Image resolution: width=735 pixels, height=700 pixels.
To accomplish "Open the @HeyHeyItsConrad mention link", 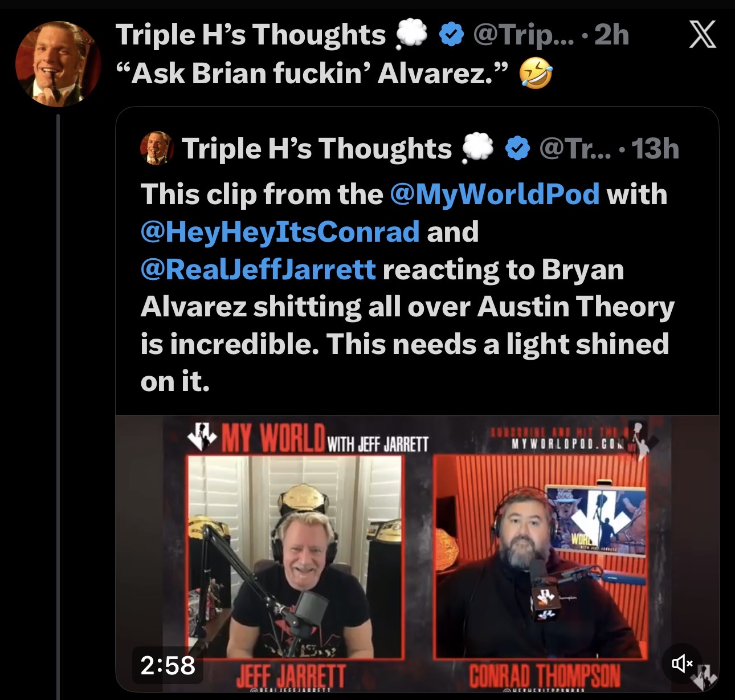I will point(280,231).
